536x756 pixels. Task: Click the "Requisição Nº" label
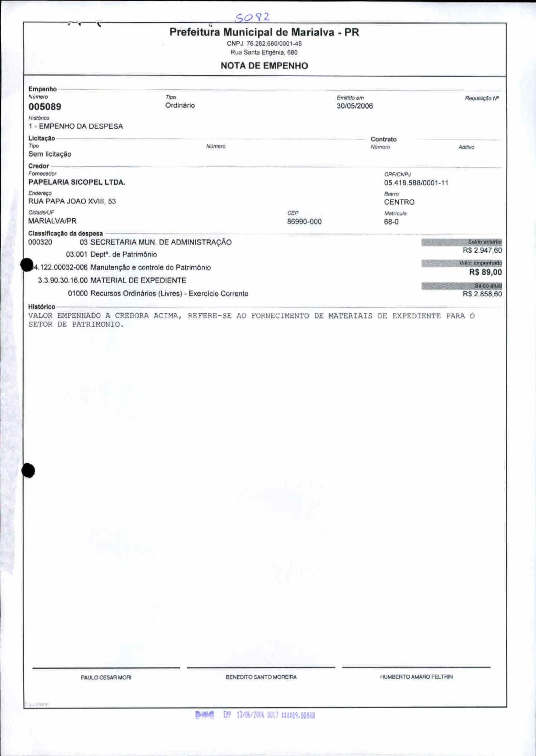point(482,98)
